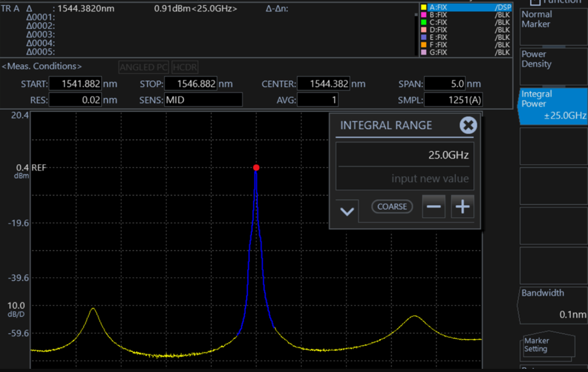
Task: Click the green swatch for trace C
Action: (423, 23)
